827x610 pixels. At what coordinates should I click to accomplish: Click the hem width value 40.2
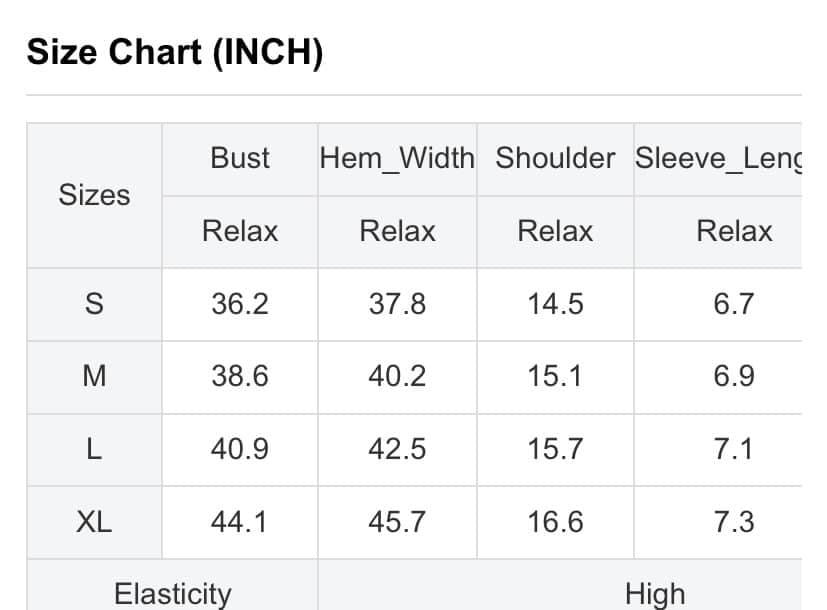(x=397, y=377)
